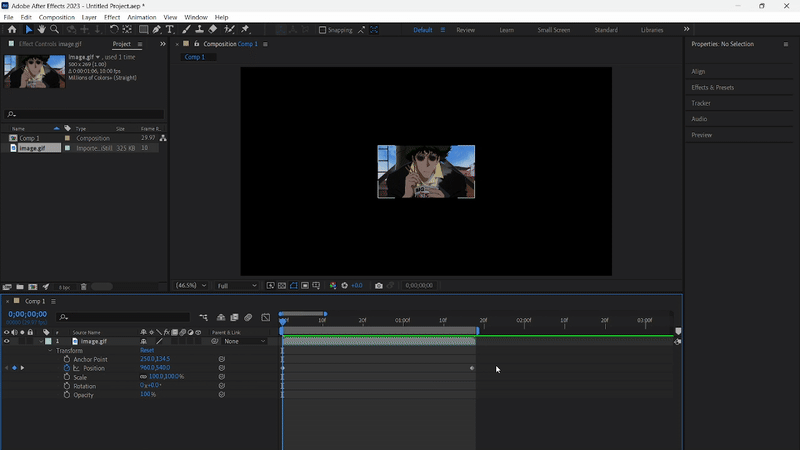800x450 pixels.
Task: Select the Eraser tool
Action: point(213,30)
